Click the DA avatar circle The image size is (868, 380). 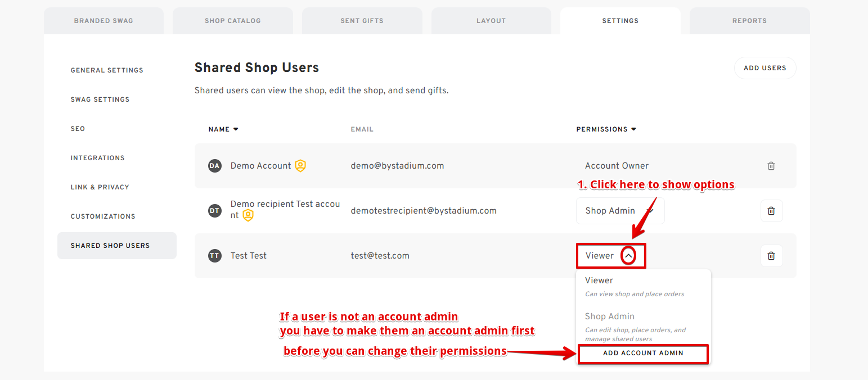[x=214, y=166]
